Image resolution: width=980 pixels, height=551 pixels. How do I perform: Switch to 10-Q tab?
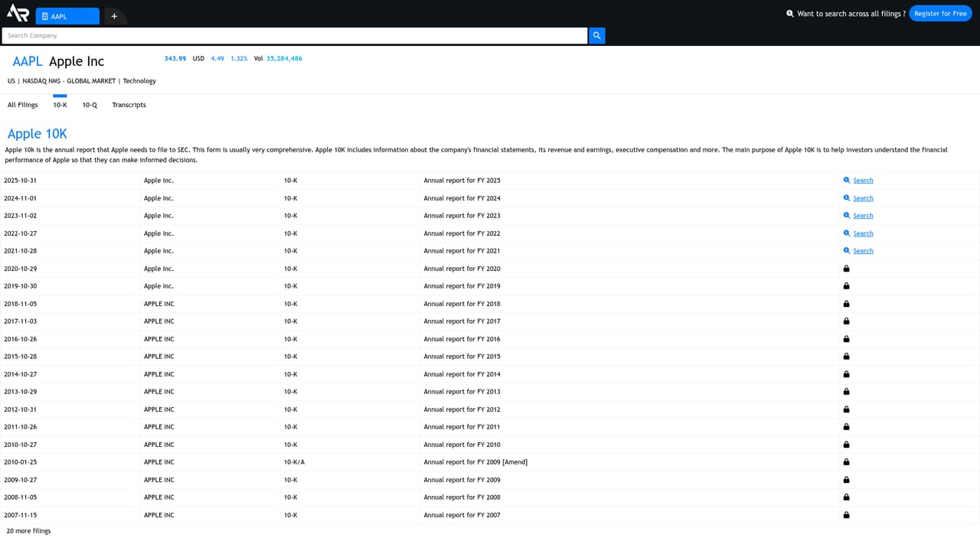click(x=90, y=105)
